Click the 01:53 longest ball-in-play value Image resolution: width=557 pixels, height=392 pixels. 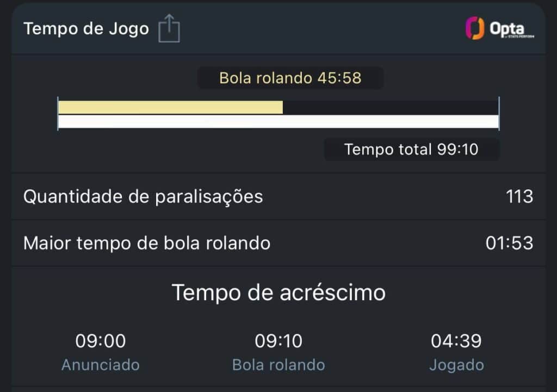[x=509, y=243]
